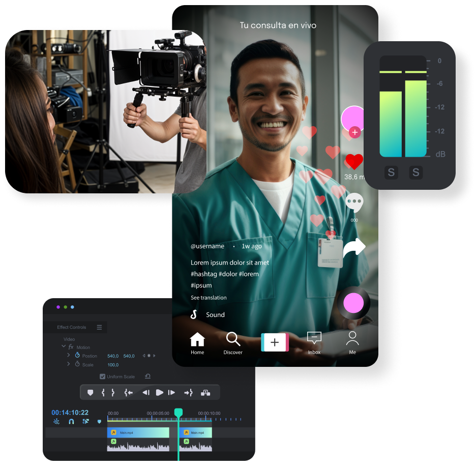Open comments via the speech bubble icon

point(354,203)
